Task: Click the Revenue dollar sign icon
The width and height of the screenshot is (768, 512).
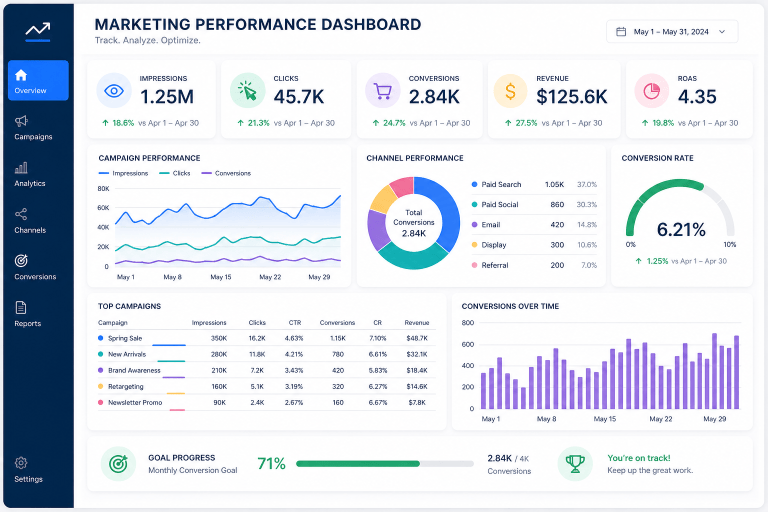Action: 510,91
